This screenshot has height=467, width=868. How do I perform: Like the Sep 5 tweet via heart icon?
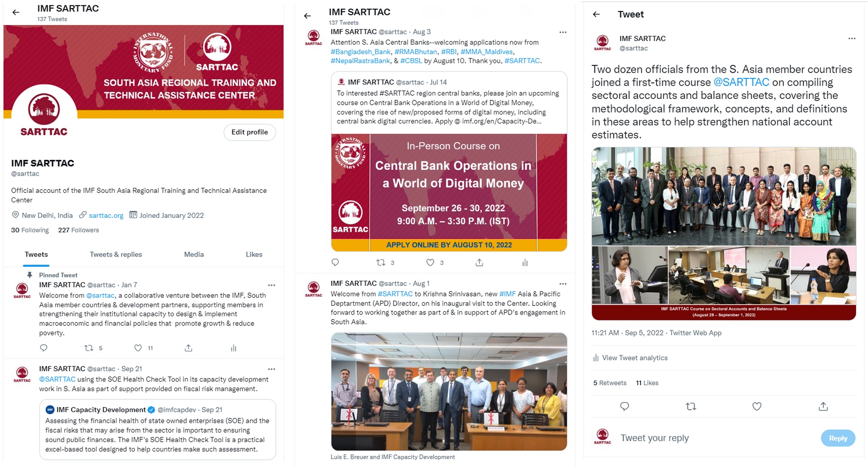(757, 407)
